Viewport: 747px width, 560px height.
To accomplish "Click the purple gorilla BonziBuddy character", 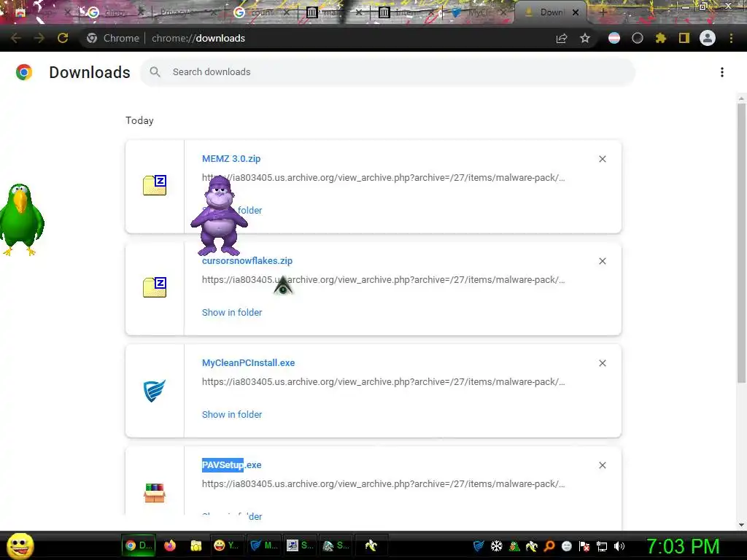I will [219, 215].
